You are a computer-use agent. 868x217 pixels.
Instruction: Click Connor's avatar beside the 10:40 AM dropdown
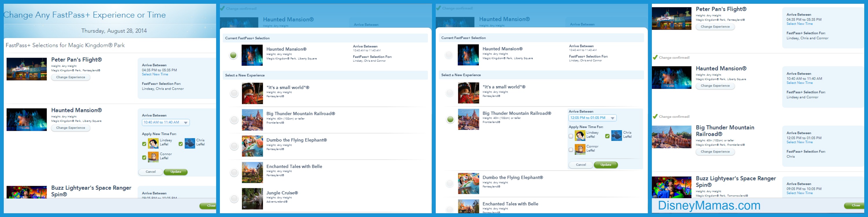(x=153, y=157)
